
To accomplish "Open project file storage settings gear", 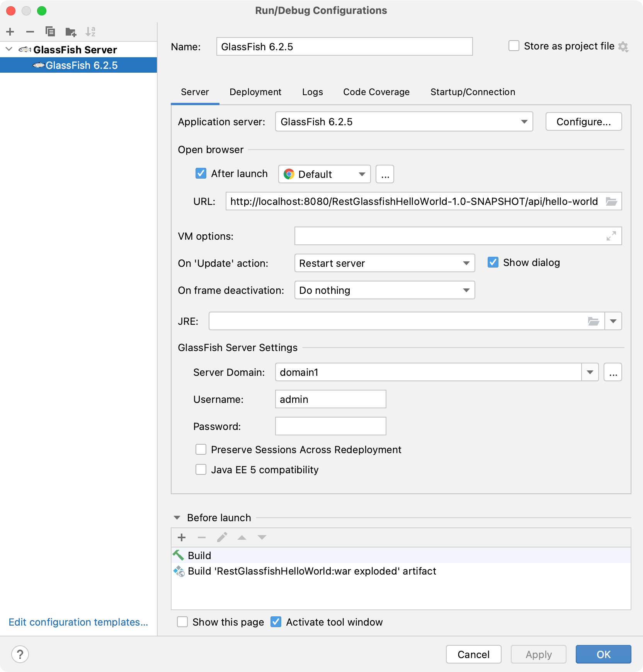I will point(623,47).
